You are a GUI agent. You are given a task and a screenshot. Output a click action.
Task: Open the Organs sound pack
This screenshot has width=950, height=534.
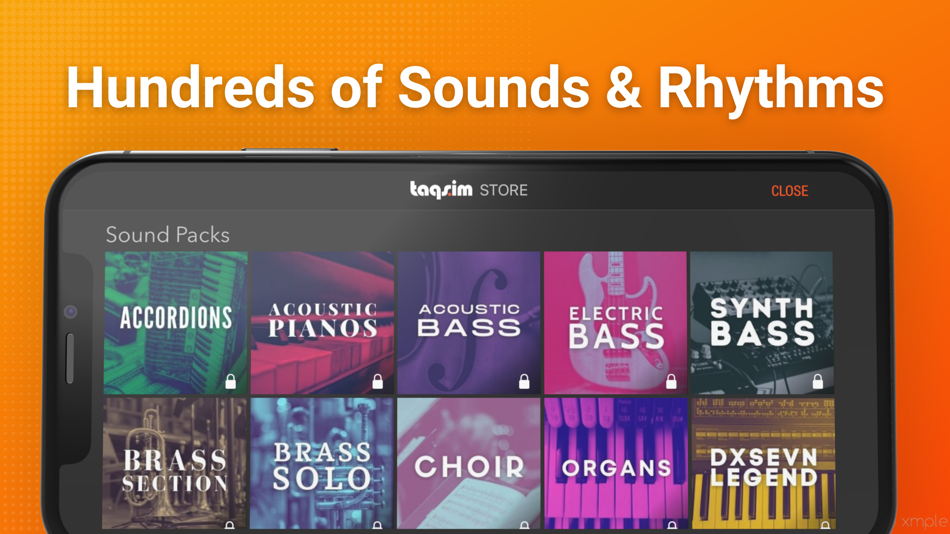[x=616, y=463]
